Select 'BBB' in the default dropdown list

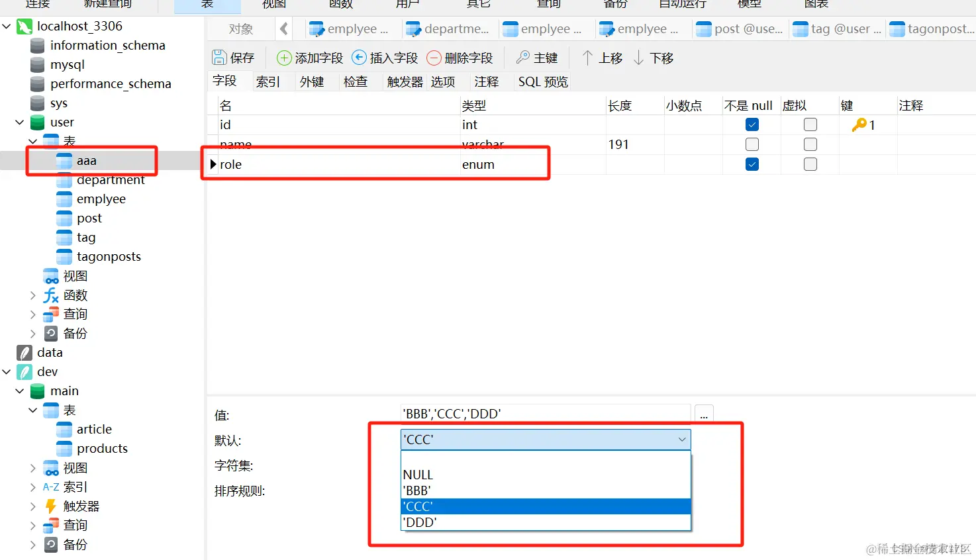point(546,490)
